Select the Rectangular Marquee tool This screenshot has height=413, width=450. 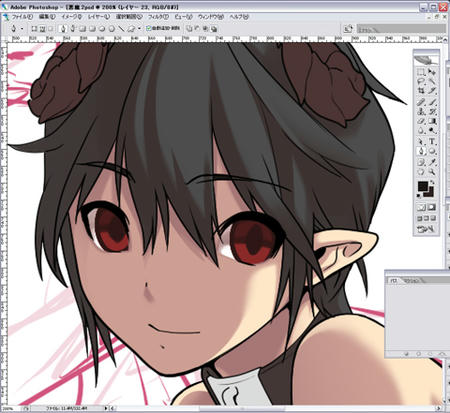tap(421, 72)
